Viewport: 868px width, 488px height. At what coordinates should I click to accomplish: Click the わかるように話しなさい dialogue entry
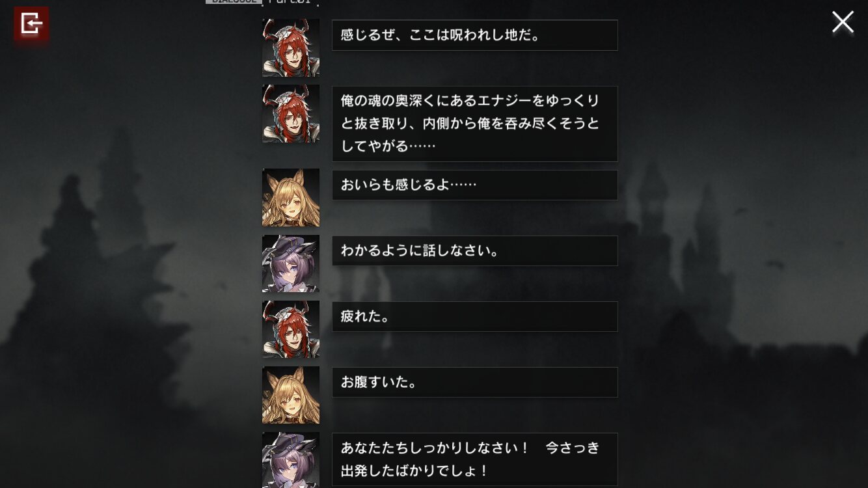(475, 251)
